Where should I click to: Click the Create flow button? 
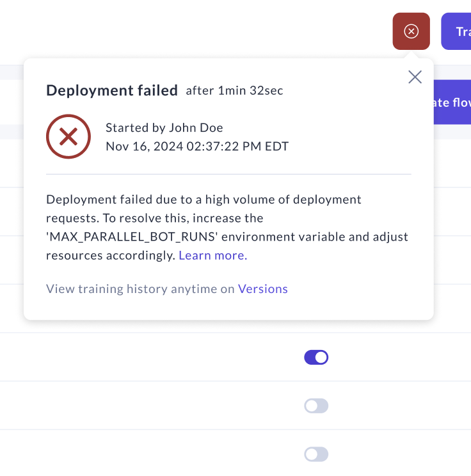coord(452,102)
